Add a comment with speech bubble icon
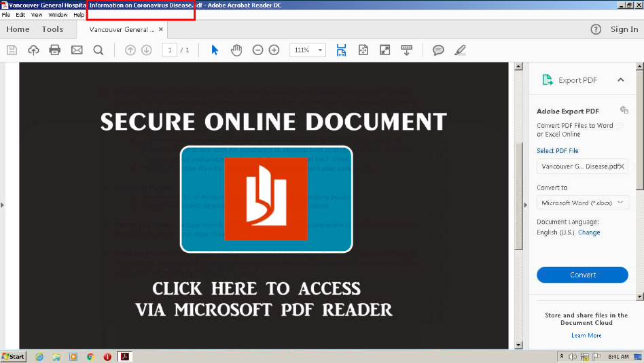Viewport: 644px width, 363px height. 438,50
